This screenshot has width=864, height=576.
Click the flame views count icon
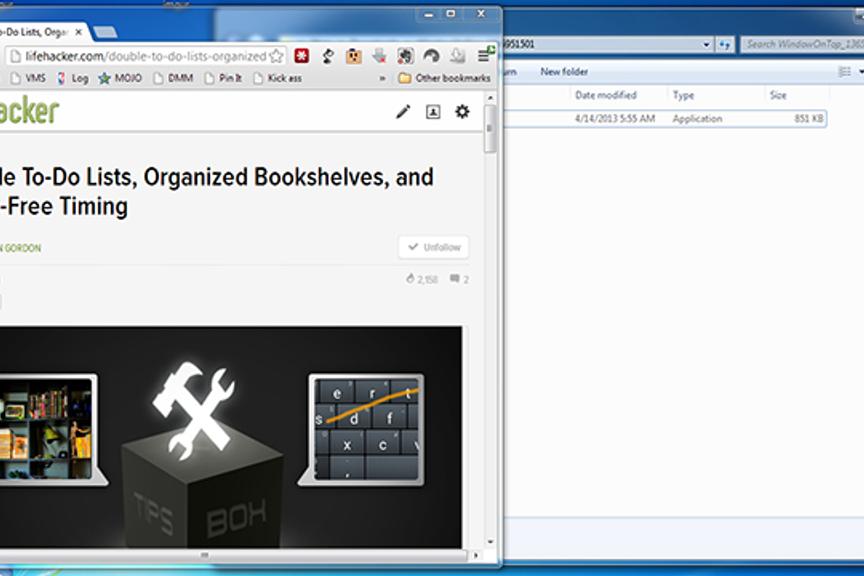410,280
